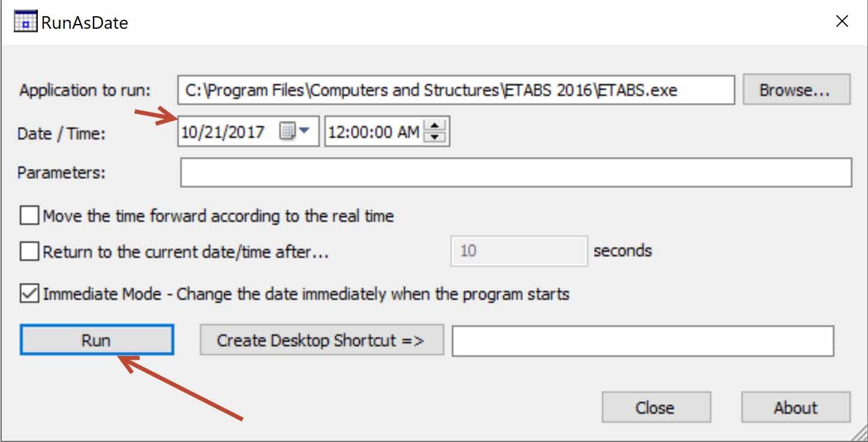Screen dimensions: 868x442
Task: Click the Close button
Action: [655, 407]
